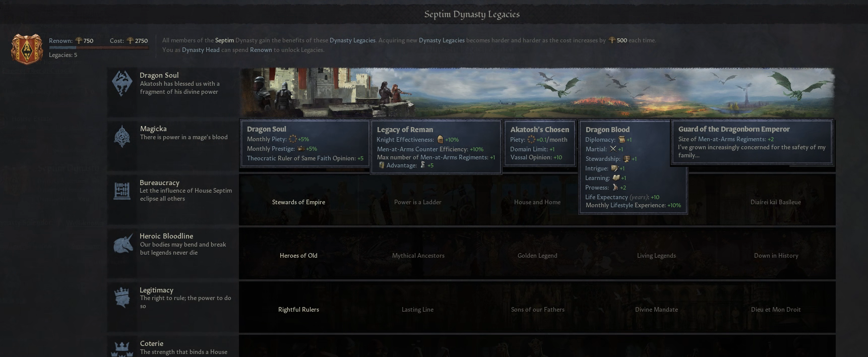Select the Legacy of Reman perk card

coord(436,147)
